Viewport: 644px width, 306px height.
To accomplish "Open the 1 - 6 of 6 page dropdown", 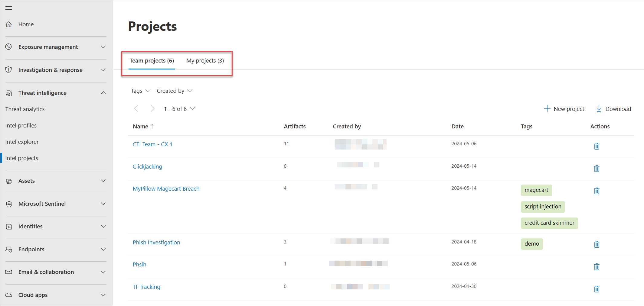I will point(179,109).
